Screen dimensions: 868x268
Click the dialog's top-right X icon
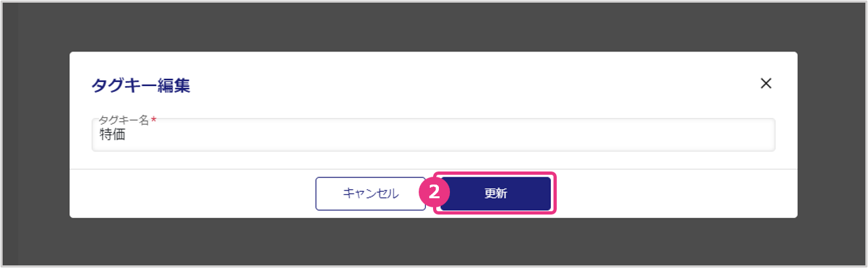[766, 83]
